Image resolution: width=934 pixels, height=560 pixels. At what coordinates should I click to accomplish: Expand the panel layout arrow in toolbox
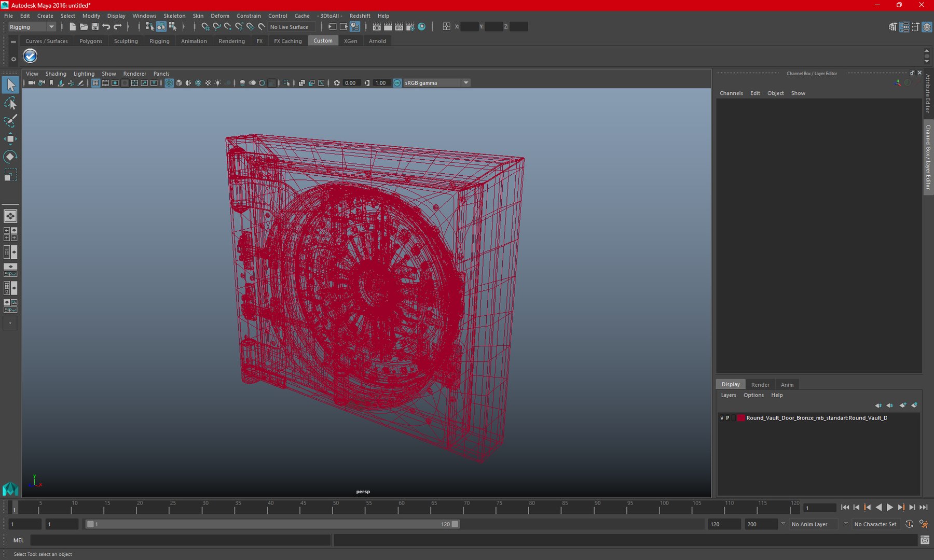click(10, 323)
